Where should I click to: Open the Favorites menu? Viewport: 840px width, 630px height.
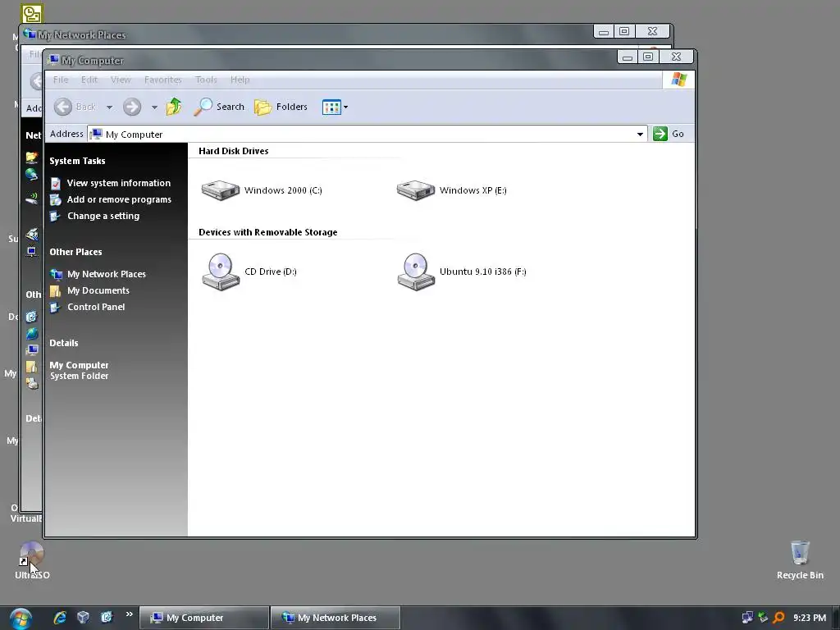[163, 80]
